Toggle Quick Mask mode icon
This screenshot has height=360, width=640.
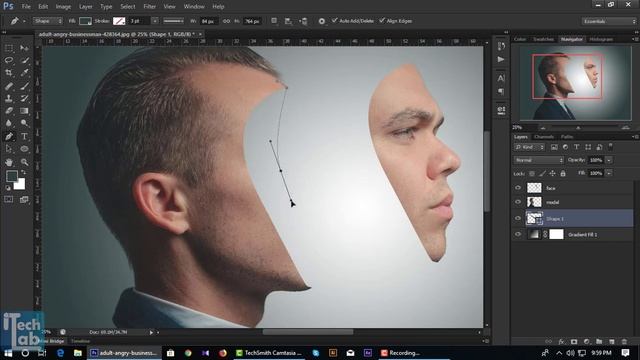tap(9, 199)
